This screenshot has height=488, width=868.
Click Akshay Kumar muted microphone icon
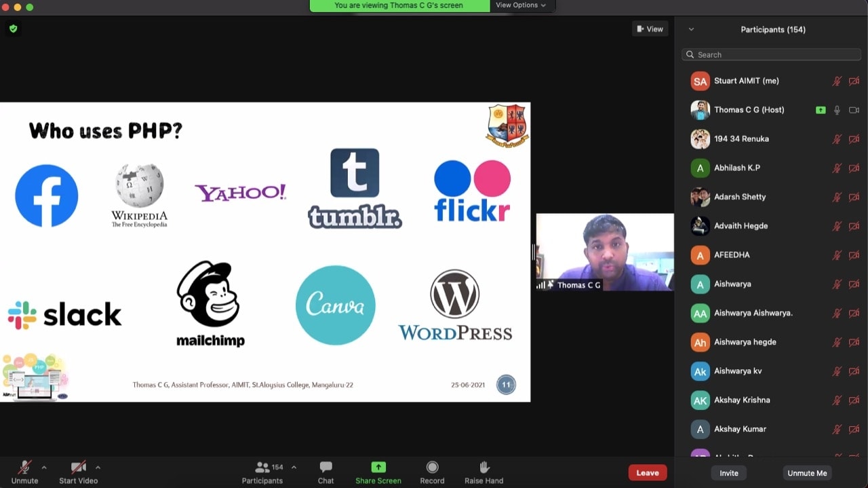click(x=837, y=430)
